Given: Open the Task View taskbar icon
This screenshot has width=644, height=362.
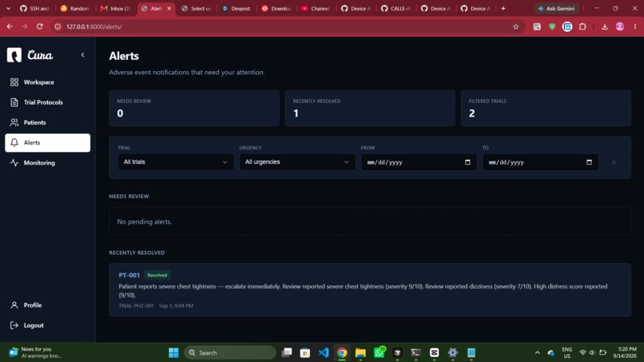Looking at the screenshot, I should tap(287, 352).
